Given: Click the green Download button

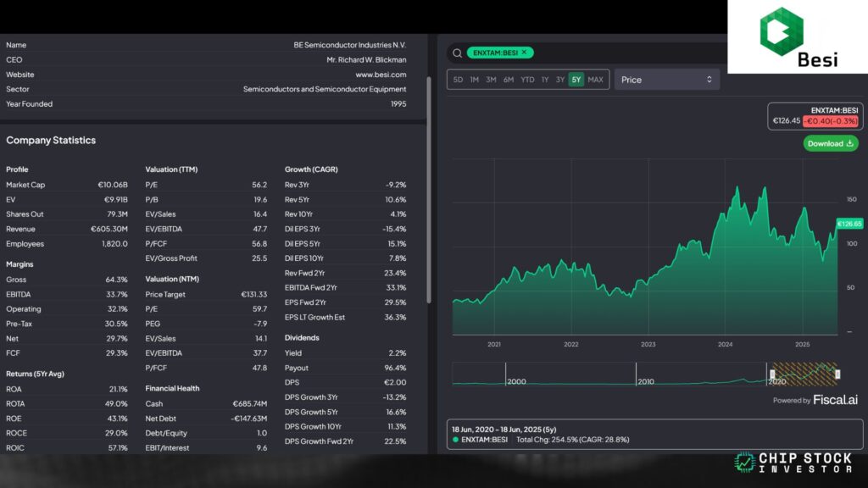Looking at the screenshot, I should tap(831, 143).
